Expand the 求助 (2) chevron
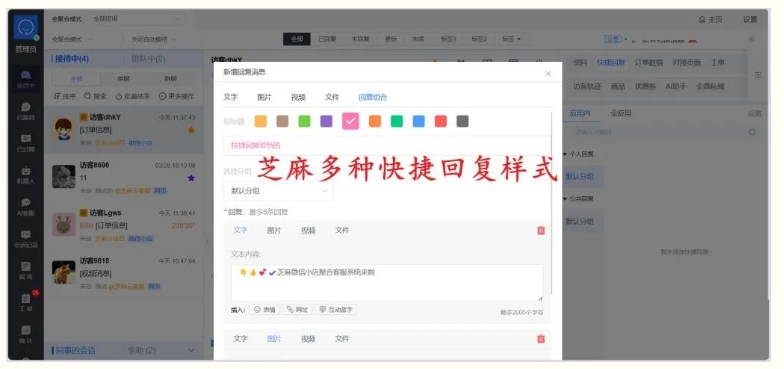The image size is (784, 369). [191, 350]
